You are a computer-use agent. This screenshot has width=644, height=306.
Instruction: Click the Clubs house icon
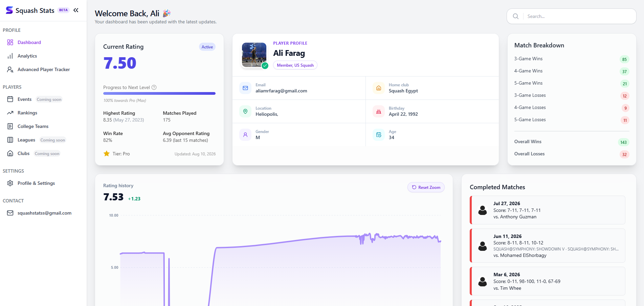10,153
